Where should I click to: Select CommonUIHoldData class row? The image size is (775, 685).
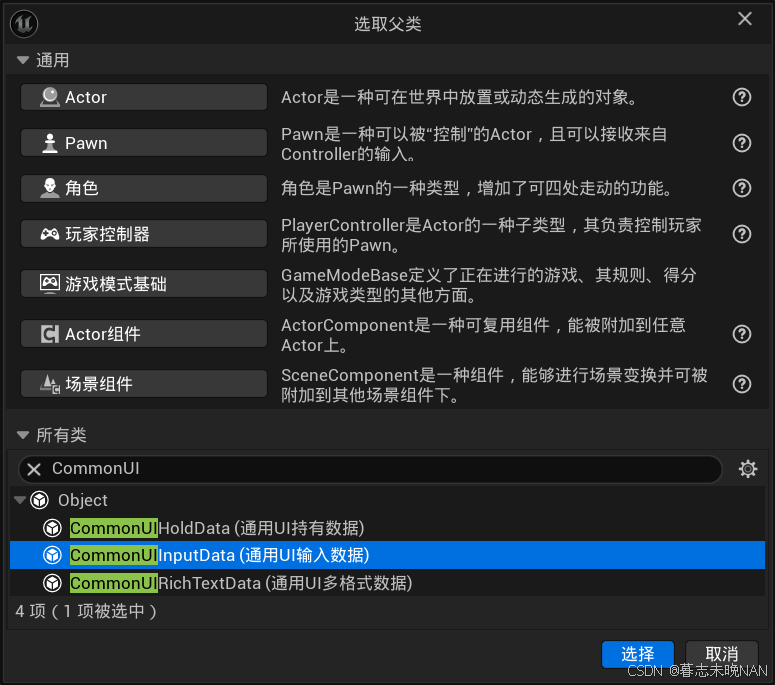coord(388,528)
